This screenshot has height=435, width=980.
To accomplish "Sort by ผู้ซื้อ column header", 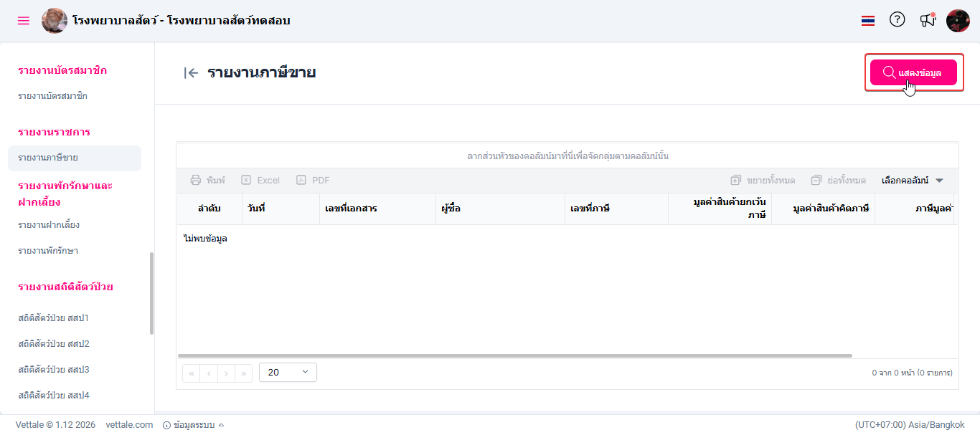I will pos(500,209).
